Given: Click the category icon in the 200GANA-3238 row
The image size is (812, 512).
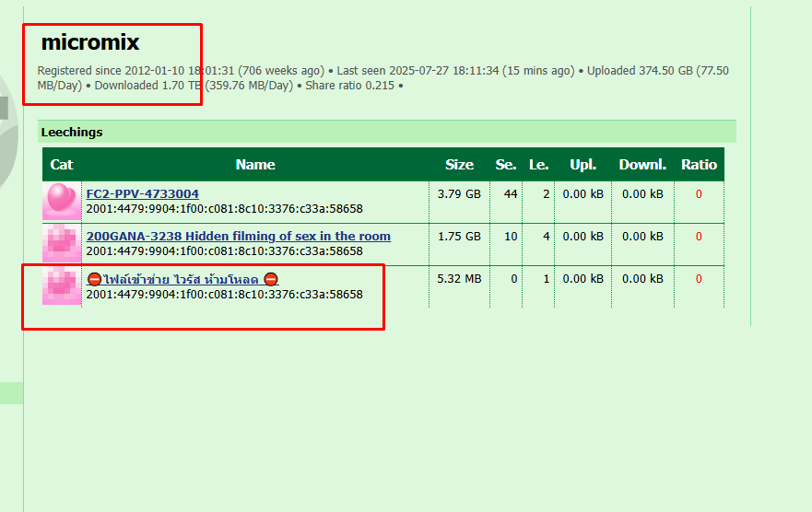Looking at the screenshot, I should (x=62, y=244).
